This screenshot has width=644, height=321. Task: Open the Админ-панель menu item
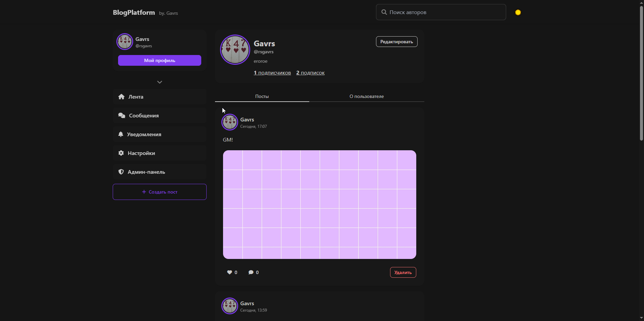click(x=160, y=172)
